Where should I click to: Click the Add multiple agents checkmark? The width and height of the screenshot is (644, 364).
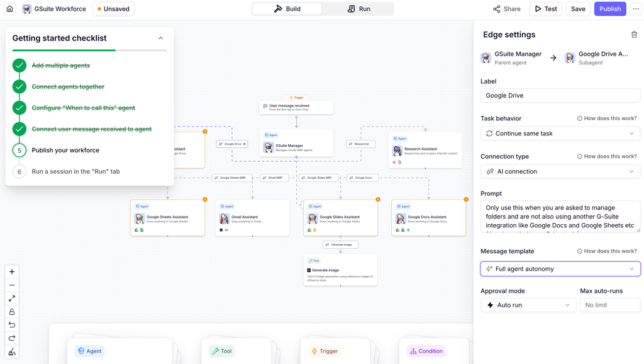coord(19,65)
